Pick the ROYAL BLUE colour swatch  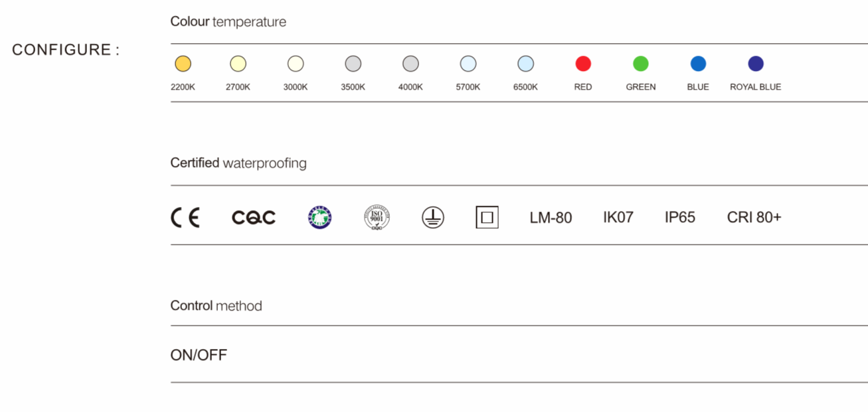point(756,64)
